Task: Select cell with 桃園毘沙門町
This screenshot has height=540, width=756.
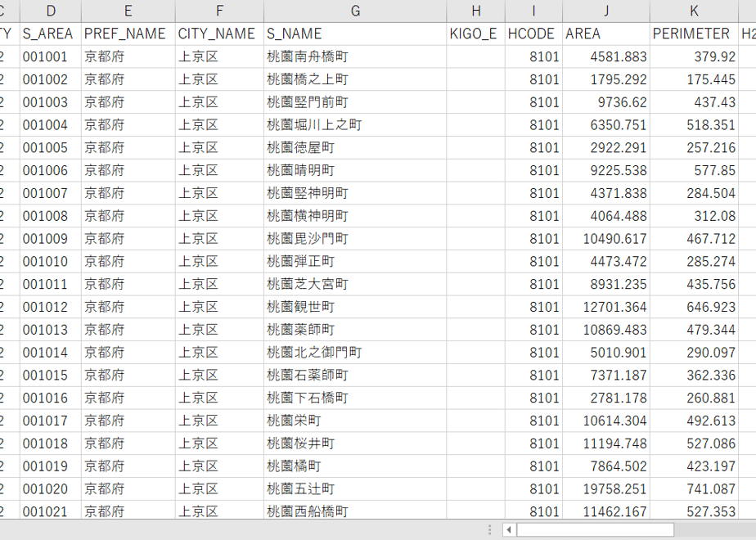Action: (355, 239)
